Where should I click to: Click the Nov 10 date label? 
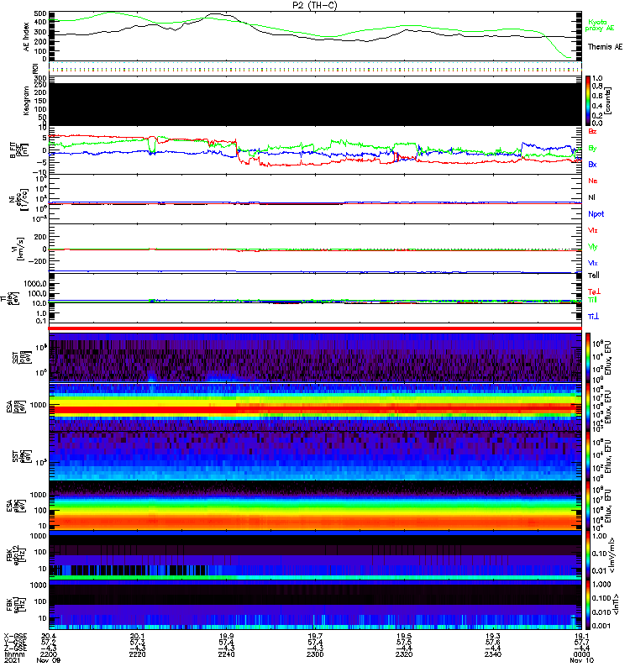point(581,660)
